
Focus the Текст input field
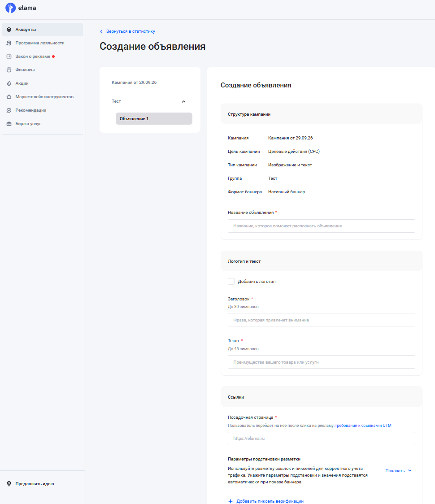(322, 362)
